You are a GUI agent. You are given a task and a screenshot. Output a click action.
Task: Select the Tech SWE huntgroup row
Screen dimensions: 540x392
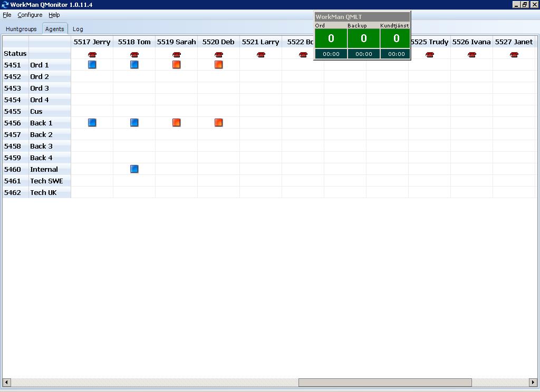(46, 181)
